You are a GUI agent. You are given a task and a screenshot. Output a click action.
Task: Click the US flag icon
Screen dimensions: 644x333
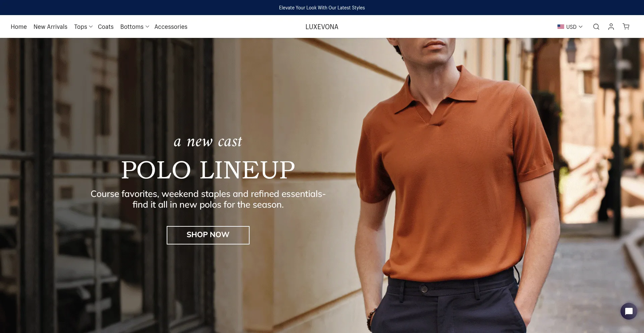tap(561, 27)
